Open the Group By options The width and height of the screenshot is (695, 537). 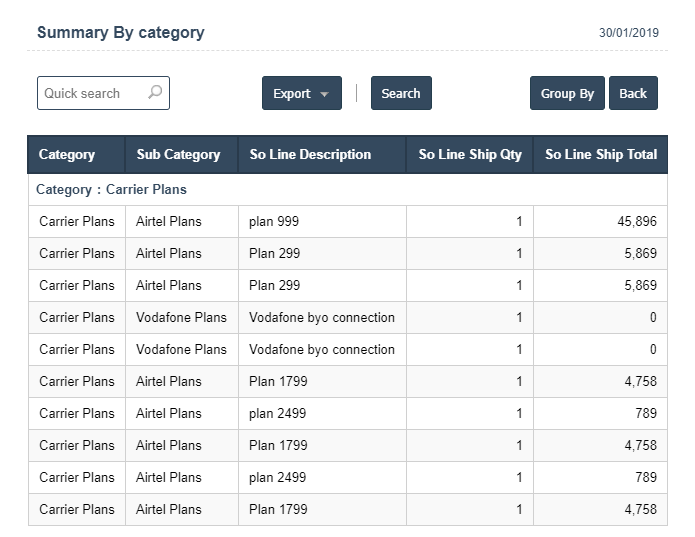[567, 93]
